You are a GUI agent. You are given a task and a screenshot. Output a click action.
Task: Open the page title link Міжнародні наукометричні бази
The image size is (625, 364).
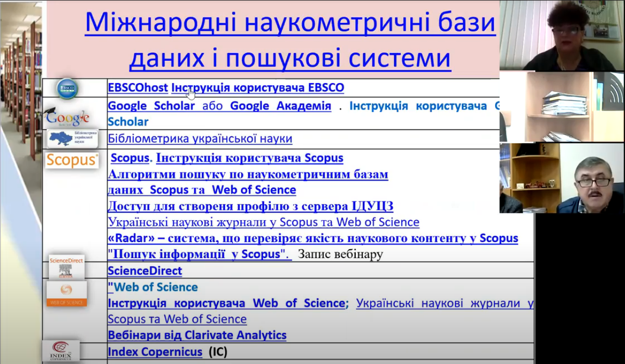tap(290, 23)
